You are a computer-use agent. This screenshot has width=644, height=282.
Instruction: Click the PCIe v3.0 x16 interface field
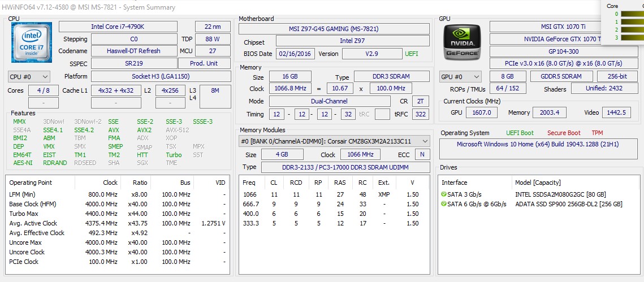(563, 64)
